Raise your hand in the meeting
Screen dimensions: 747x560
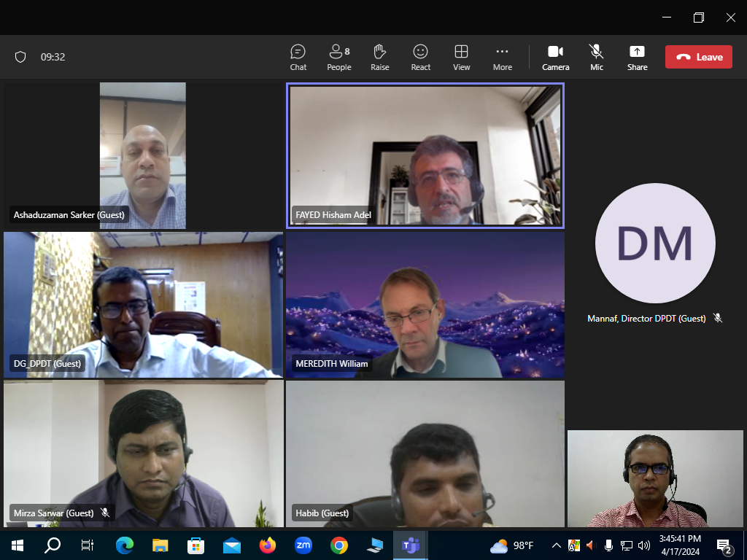pos(379,57)
